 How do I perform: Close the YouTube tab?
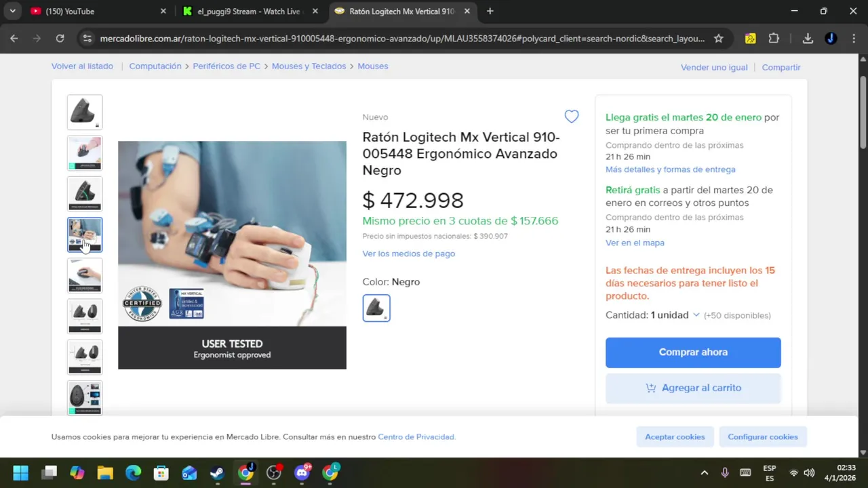click(163, 12)
